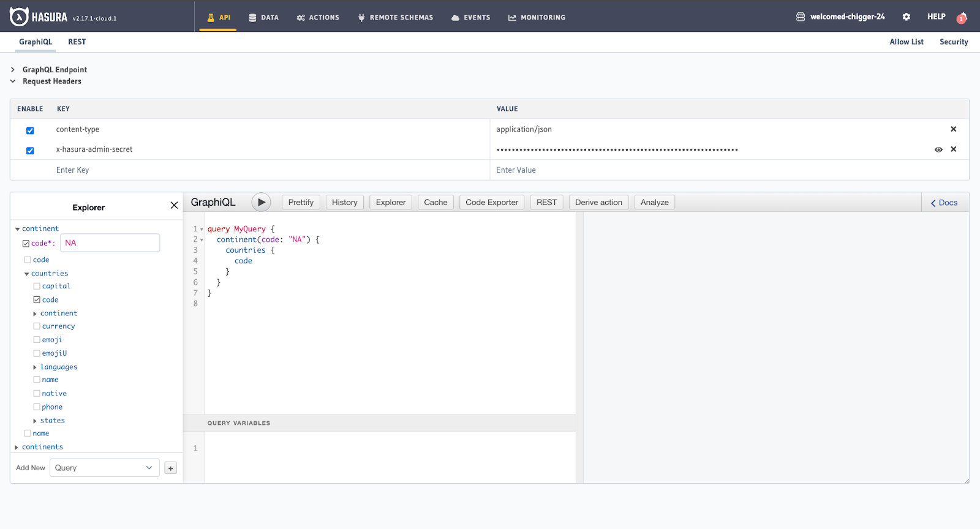Open the Data menu in top navigation

263,18
